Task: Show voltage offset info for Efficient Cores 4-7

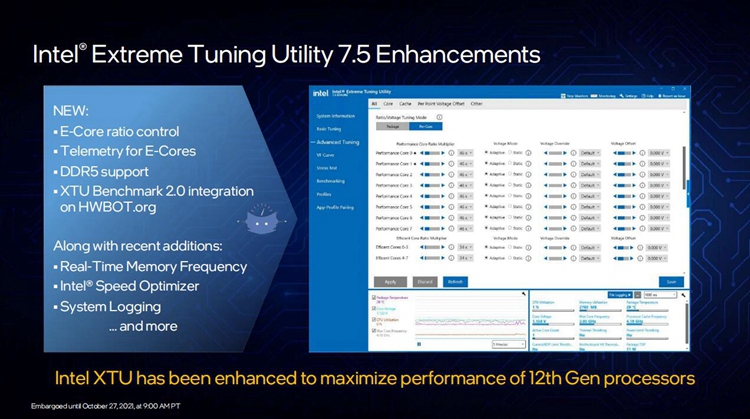Action: click(640, 258)
